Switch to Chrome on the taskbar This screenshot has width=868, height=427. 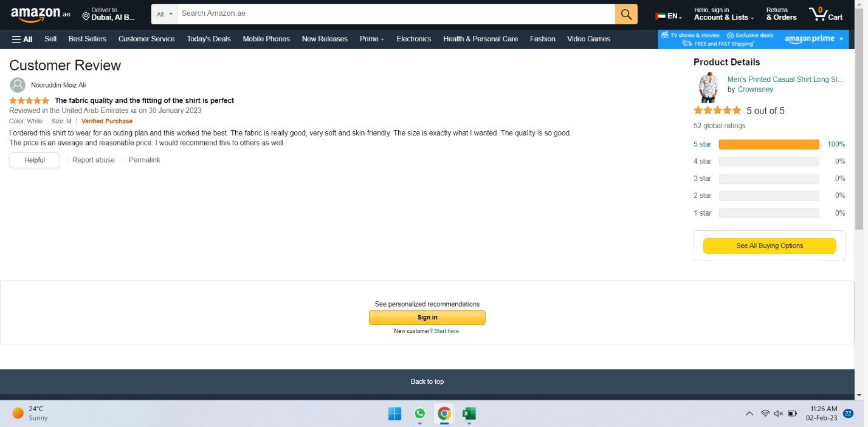[444, 414]
